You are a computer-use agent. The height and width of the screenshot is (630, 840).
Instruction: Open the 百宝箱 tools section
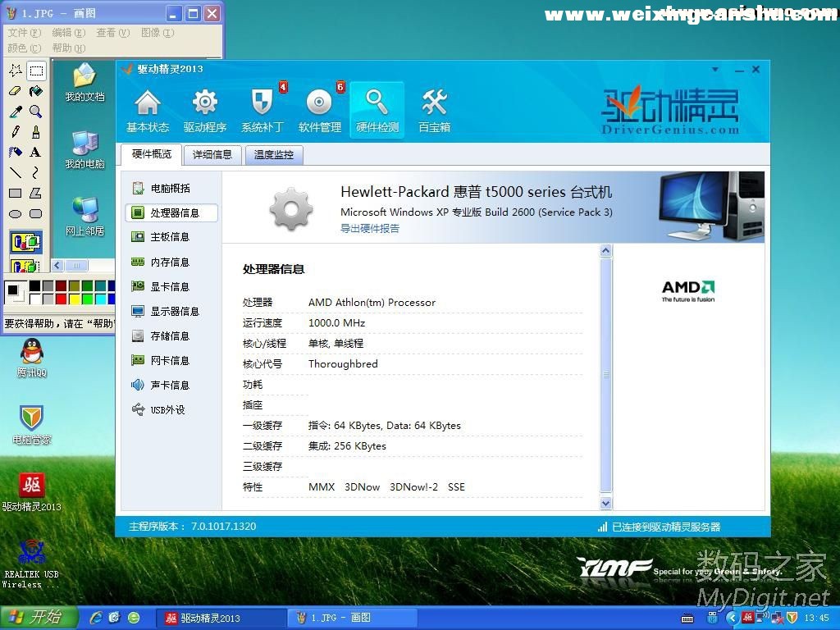point(434,110)
